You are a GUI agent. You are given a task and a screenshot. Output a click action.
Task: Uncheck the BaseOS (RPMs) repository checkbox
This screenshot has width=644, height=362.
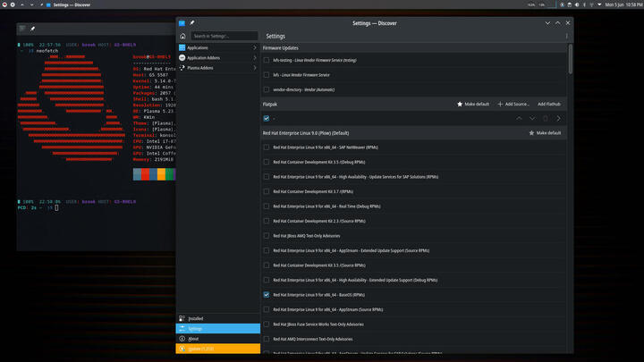click(x=267, y=295)
